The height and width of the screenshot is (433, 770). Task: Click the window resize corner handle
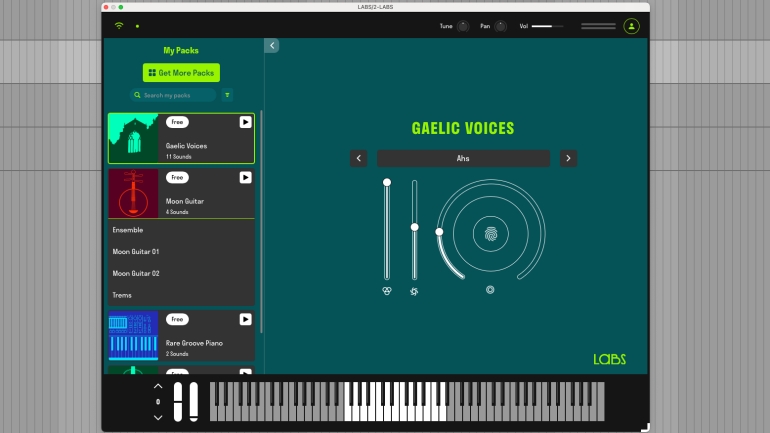(x=645, y=427)
